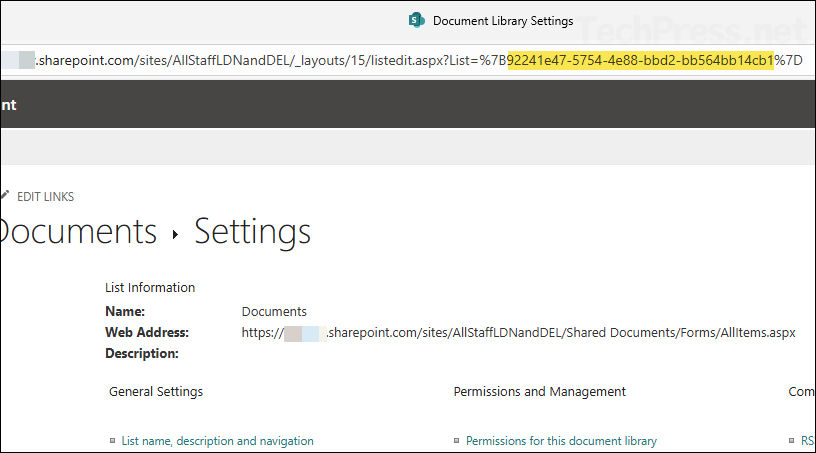
Task: Click the Description: label
Action: (x=142, y=354)
